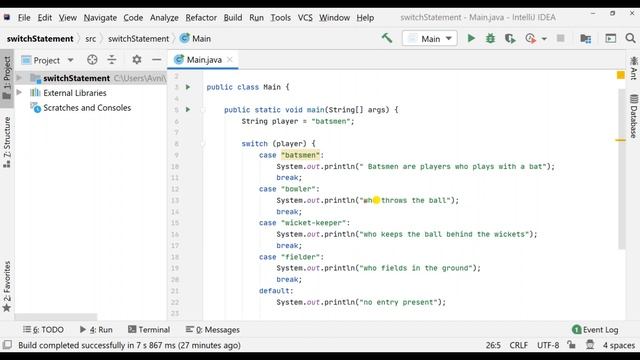Hide the Project panel with minus icon
640x360 pixels.
156,60
